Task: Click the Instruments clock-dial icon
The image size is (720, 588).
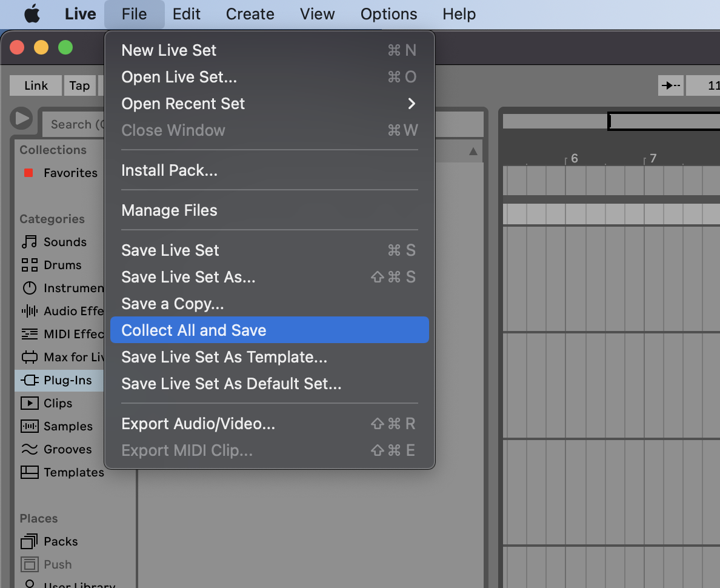Action: pyautogui.click(x=29, y=288)
